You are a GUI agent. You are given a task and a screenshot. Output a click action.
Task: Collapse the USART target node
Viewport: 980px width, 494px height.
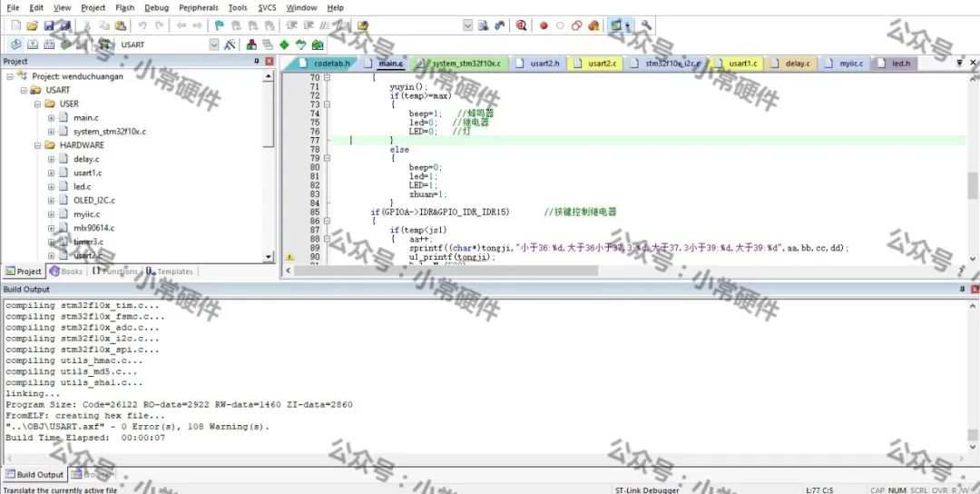[24, 90]
